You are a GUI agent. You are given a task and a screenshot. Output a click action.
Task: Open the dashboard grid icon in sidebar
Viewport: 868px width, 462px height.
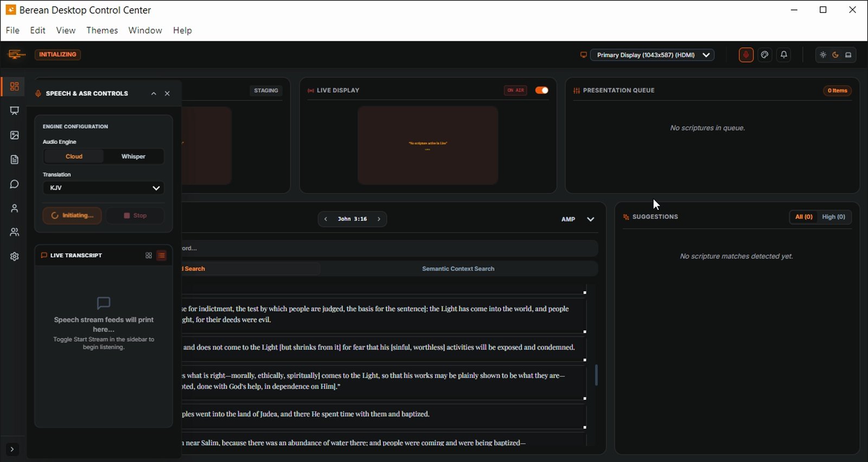(x=15, y=86)
